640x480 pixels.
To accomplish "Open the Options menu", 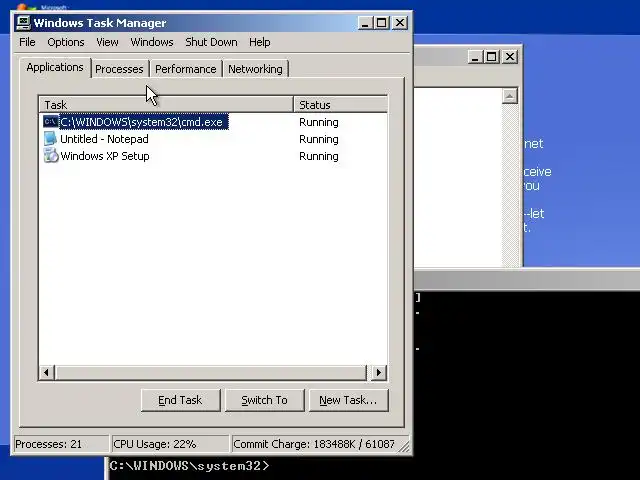I will 66,42.
